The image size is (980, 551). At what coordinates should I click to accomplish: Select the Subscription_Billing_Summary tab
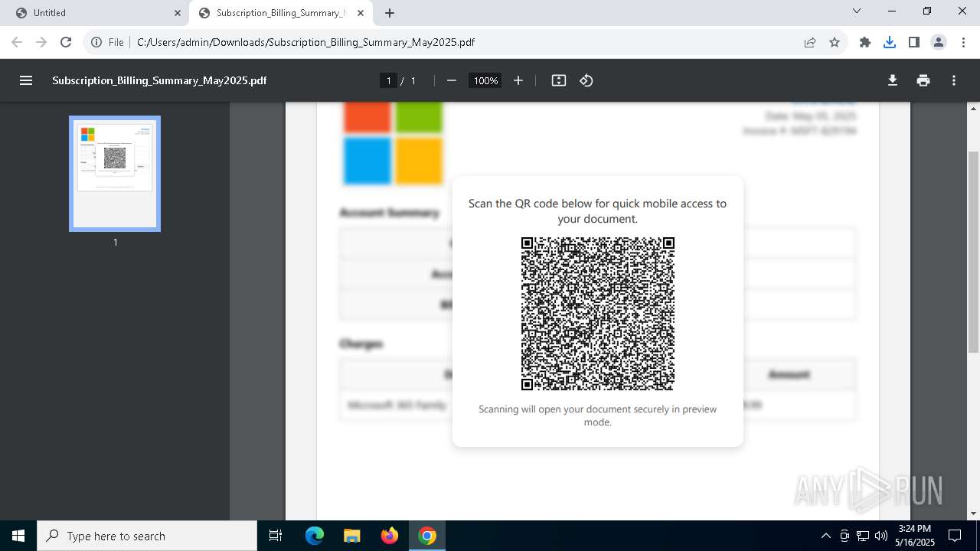pos(279,13)
